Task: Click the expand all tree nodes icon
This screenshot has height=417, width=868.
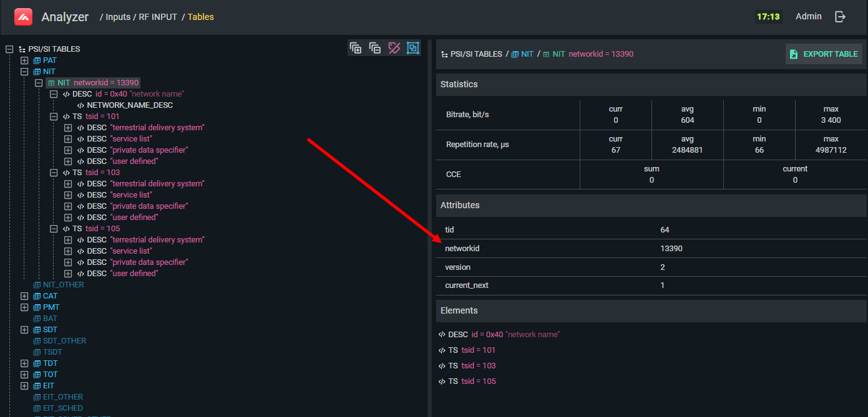Action: 356,48
